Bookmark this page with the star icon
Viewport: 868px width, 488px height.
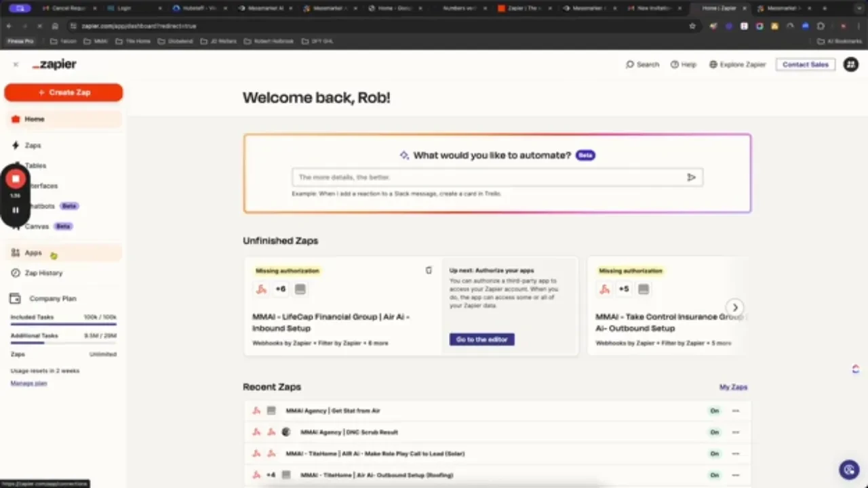click(692, 26)
